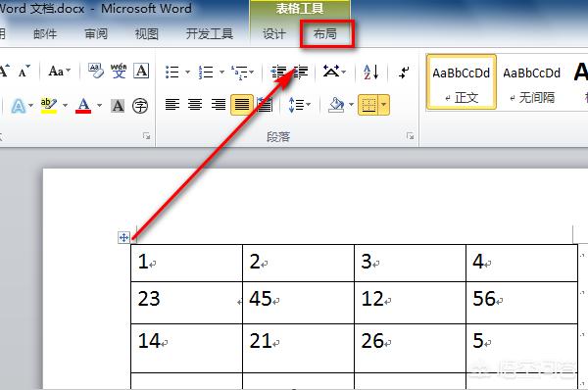Click the sort A-Z icon

click(371, 72)
